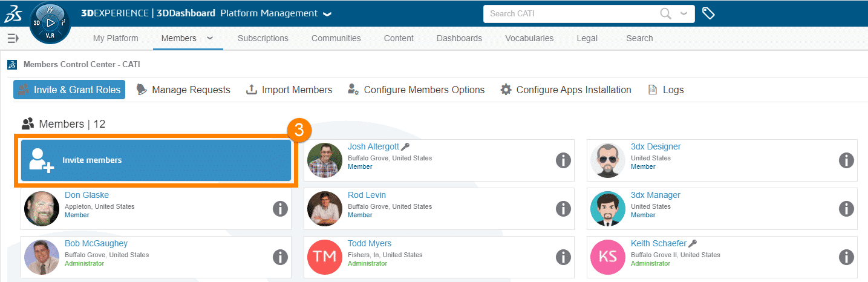
Task: Open Configure Members Options
Action: tap(416, 90)
